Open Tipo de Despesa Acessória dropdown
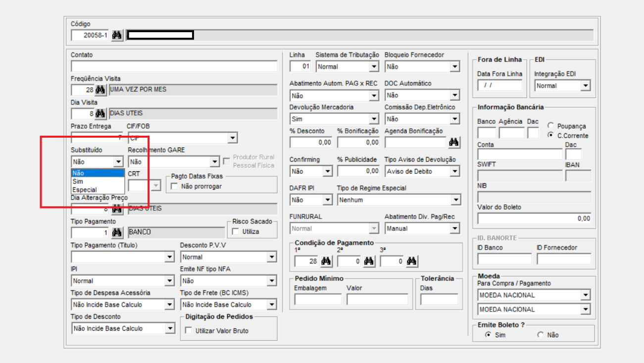 pyautogui.click(x=170, y=305)
